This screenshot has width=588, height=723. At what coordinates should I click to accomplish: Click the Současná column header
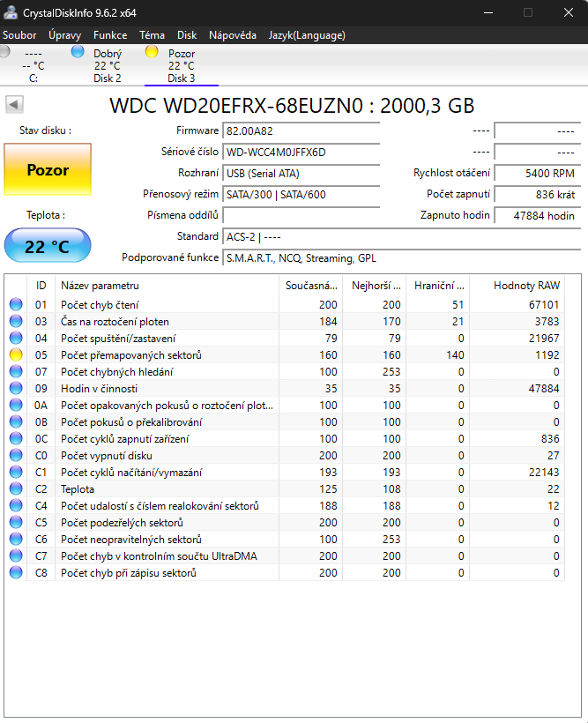coord(311,286)
